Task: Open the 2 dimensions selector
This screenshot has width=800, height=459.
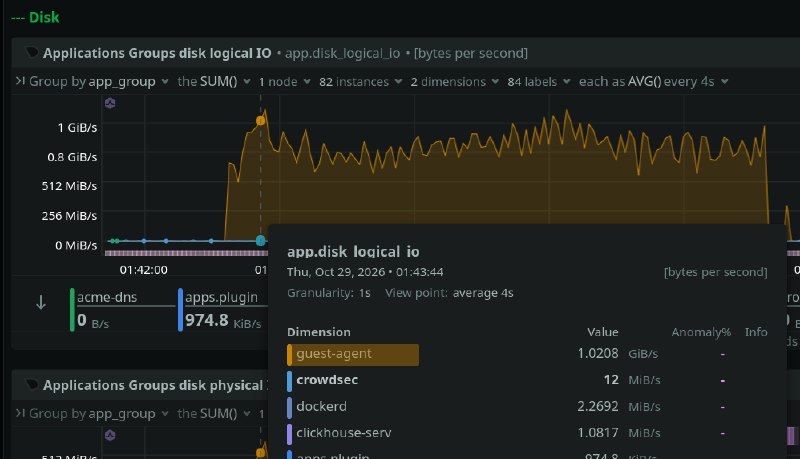Action: (x=455, y=82)
